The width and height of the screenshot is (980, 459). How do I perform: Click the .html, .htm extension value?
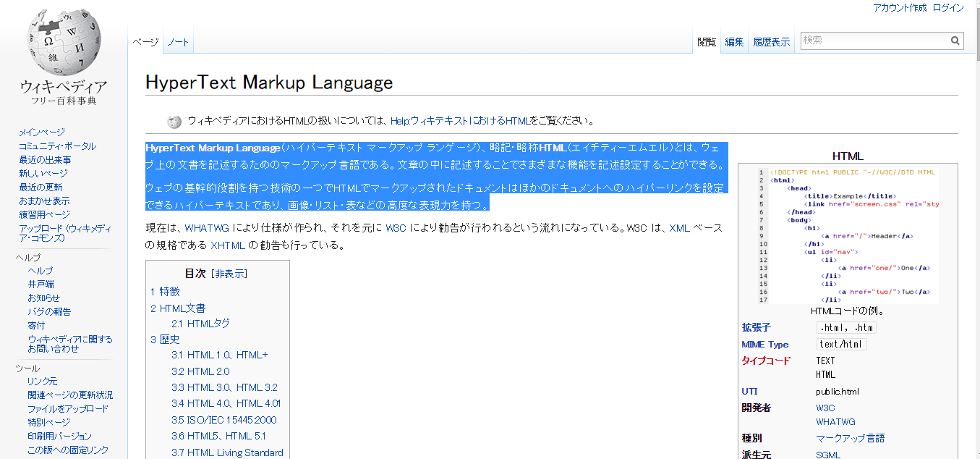(x=847, y=327)
